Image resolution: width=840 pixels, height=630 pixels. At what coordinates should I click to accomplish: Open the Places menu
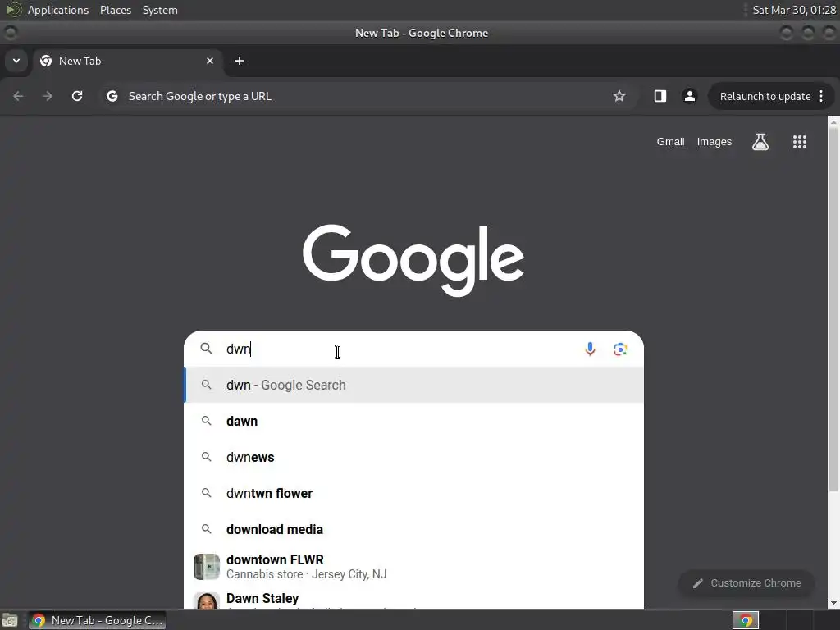(x=116, y=10)
